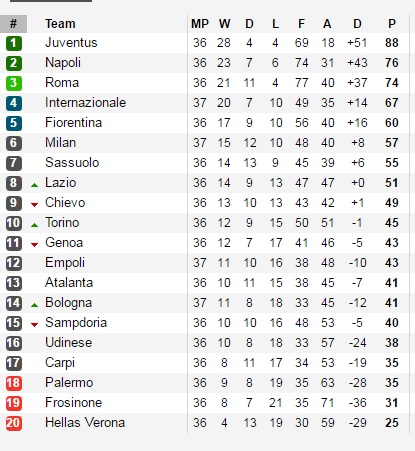Screen dimensions: 415x451
Task: Click the W wins column header
Action: (x=225, y=24)
